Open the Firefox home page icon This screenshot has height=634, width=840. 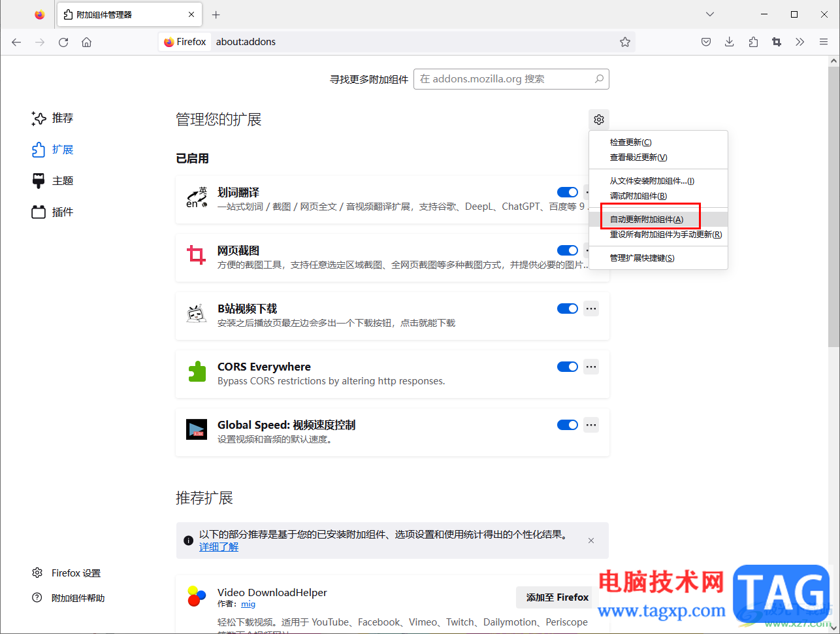point(86,42)
